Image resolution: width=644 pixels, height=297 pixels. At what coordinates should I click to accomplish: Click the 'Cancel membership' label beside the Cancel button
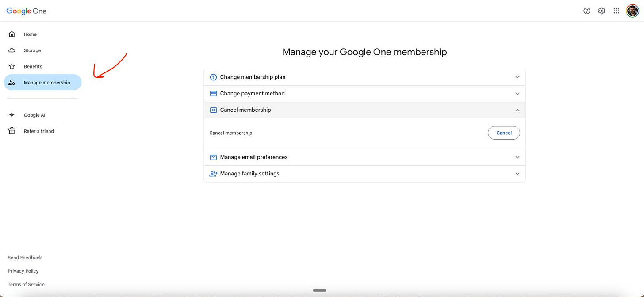click(230, 133)
